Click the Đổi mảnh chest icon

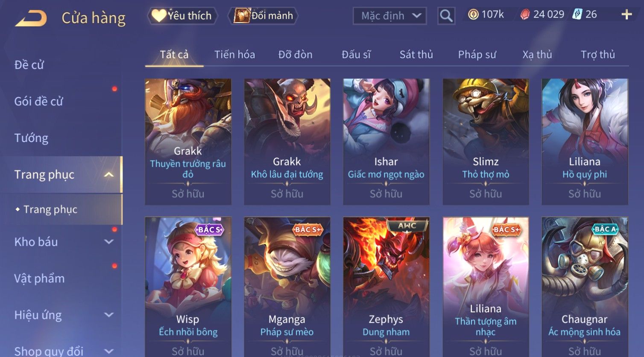pos(242,16)
